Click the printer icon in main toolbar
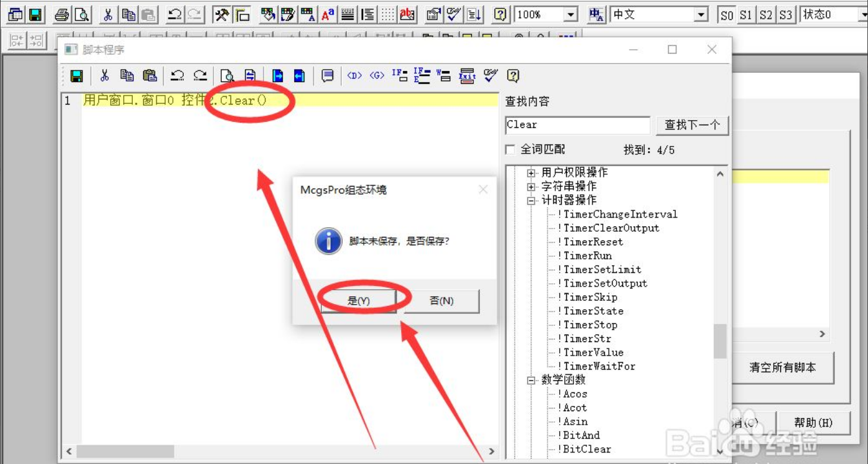The image size is (868, 464). click(61, 14)
